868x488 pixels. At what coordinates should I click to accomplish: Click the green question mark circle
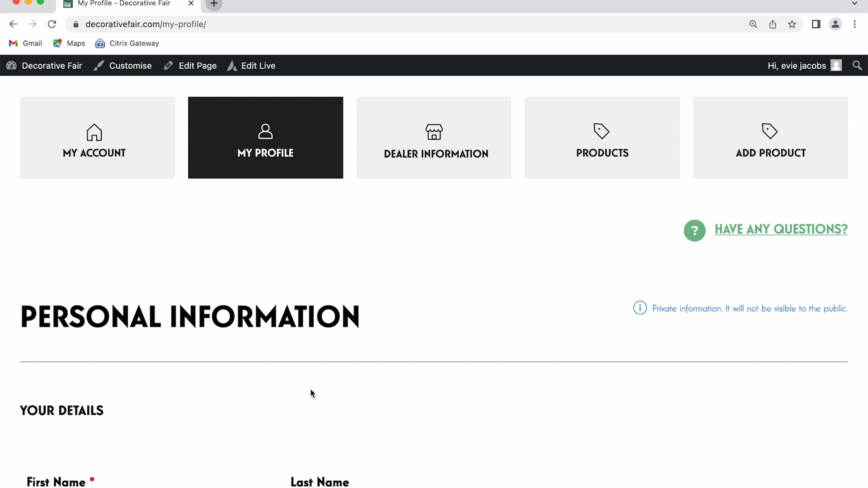click(x=694, y=230)
